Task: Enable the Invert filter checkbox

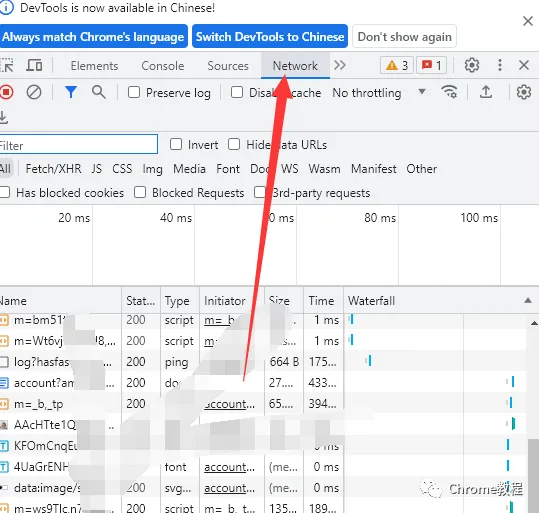Action: (176, 144)
